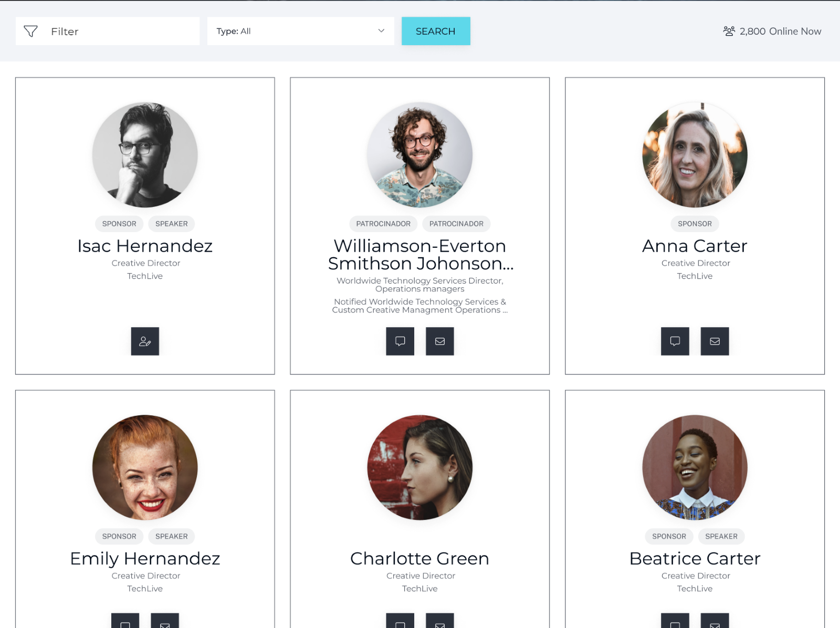Start chat with Anna Carter

(675, 341)
